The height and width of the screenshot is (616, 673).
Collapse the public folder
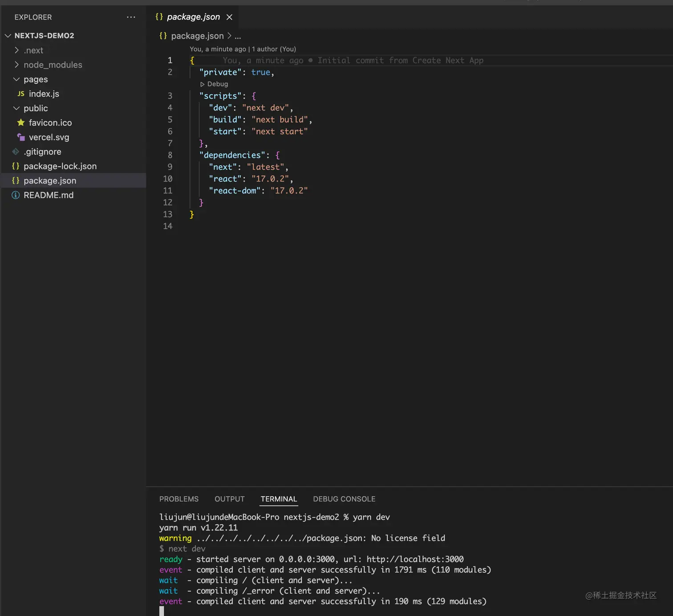pyautogui.click(x=16, y=108)
